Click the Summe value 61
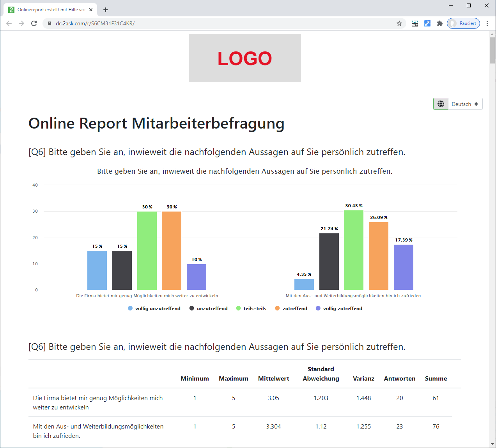The height and width of the screenshot is (448, 496). click(x=436, y=398)
